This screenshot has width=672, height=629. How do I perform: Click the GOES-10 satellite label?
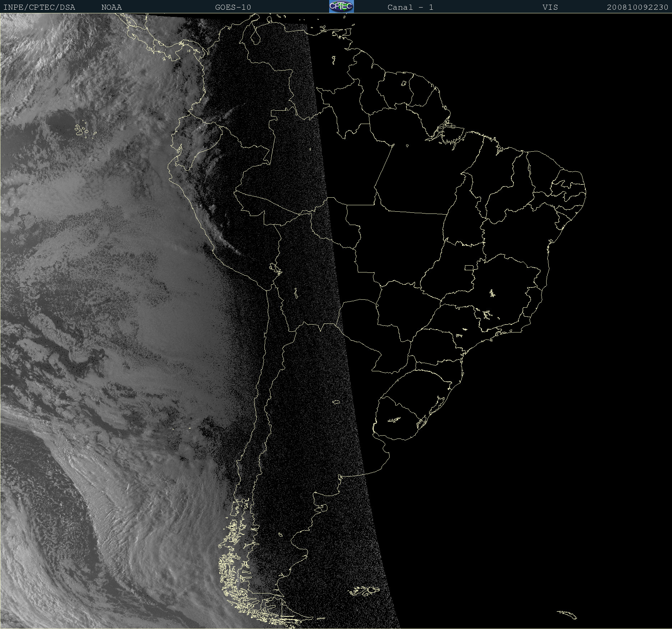pos(233,7)
